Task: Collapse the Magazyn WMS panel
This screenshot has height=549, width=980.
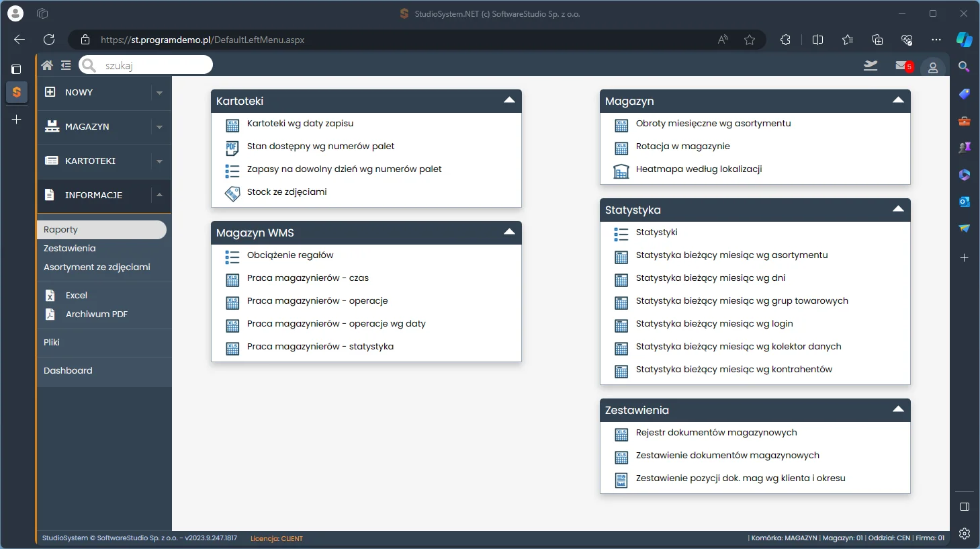Action: [509, 232]
